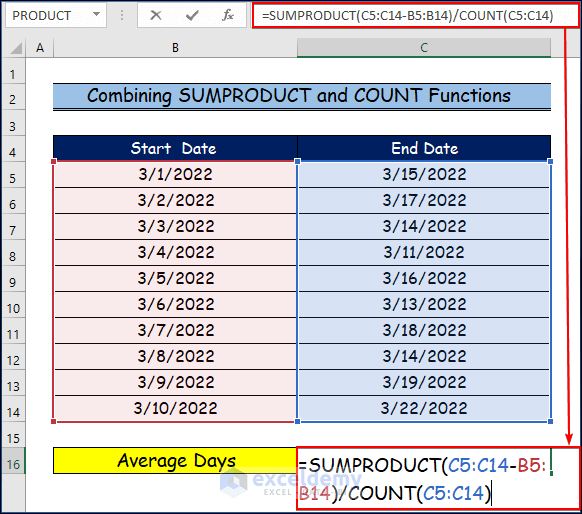
Task: Select all cells with corner triangle
Action: tap(15, 48)
